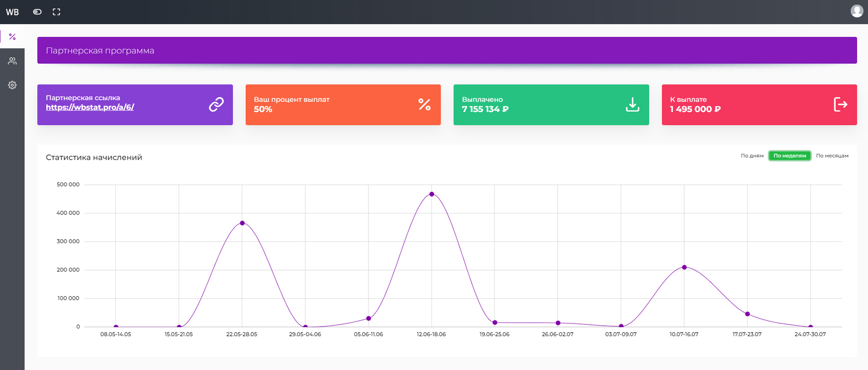
Task: Switch chart view to По месяцам
Action: (x=832, y=156)
